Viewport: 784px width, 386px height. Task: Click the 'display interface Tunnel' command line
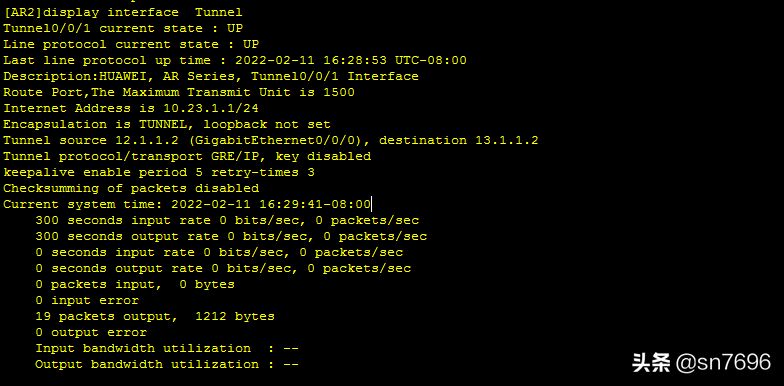(x=122, y=12)
